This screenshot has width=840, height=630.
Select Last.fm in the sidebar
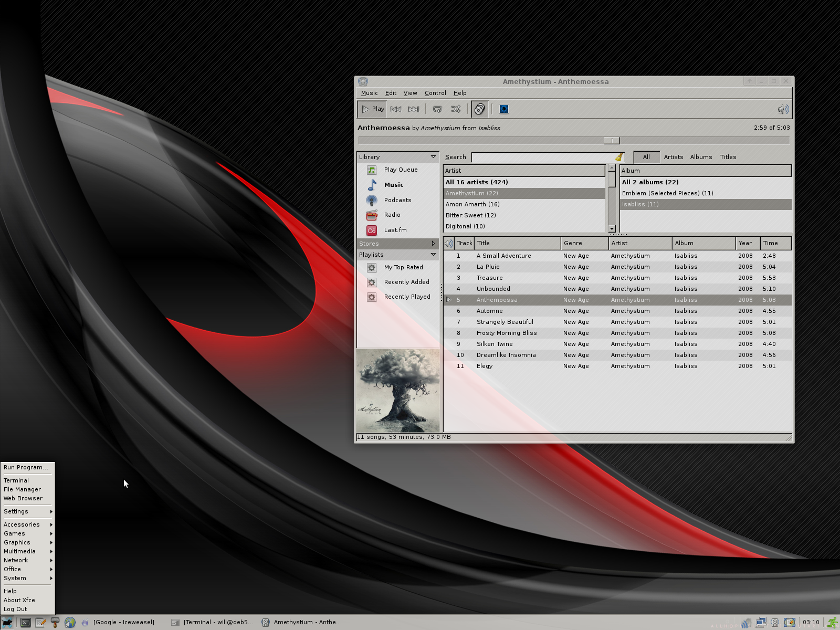[x=395, y=230]
